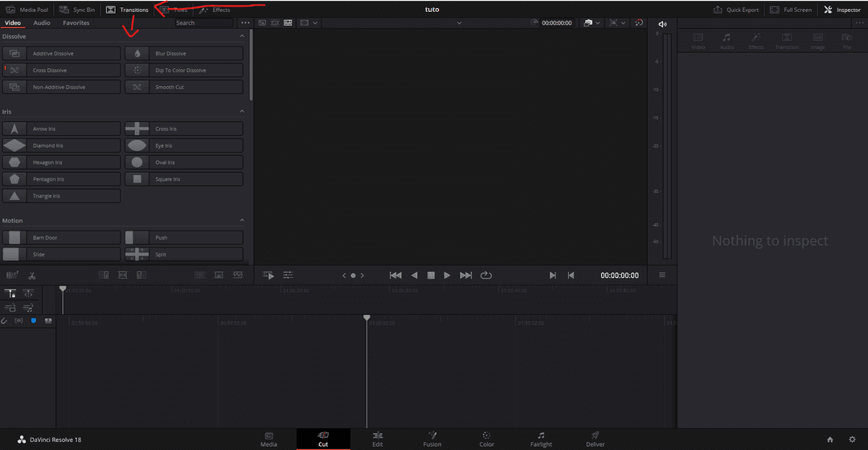868x450 pixels.
Task: Open the timeline options hamburger menu
Action: pos(662,275)
